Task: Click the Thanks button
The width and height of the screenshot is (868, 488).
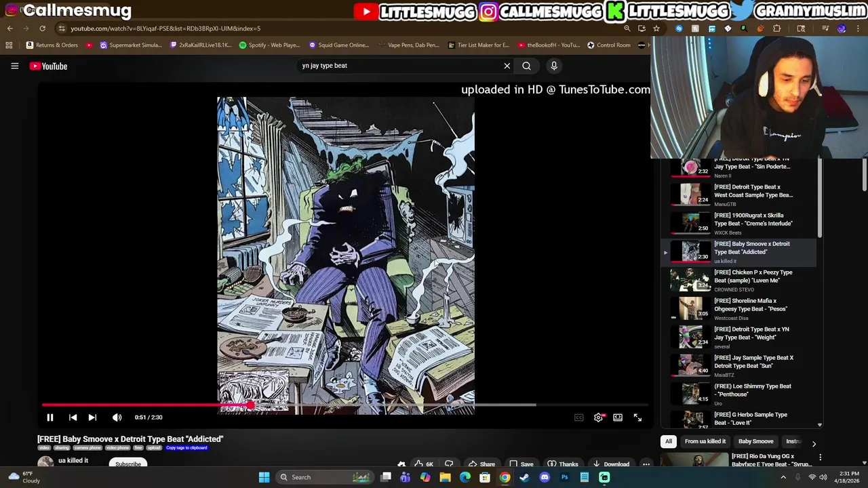Action: tap(563, 464)
